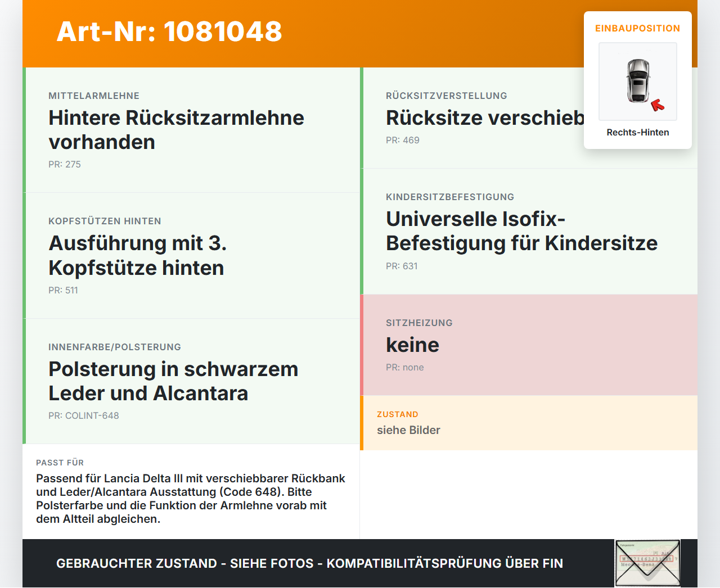This screenshot has width=720, height=588.
Task: Click the PR: 275 code
Action: tap(65, 164)
